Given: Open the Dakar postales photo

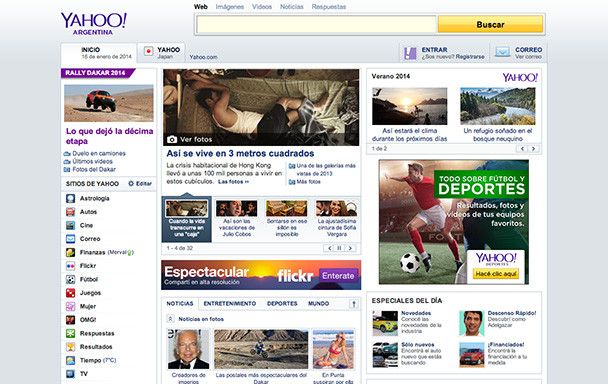Looking at the screenshot, I should 261,349.
